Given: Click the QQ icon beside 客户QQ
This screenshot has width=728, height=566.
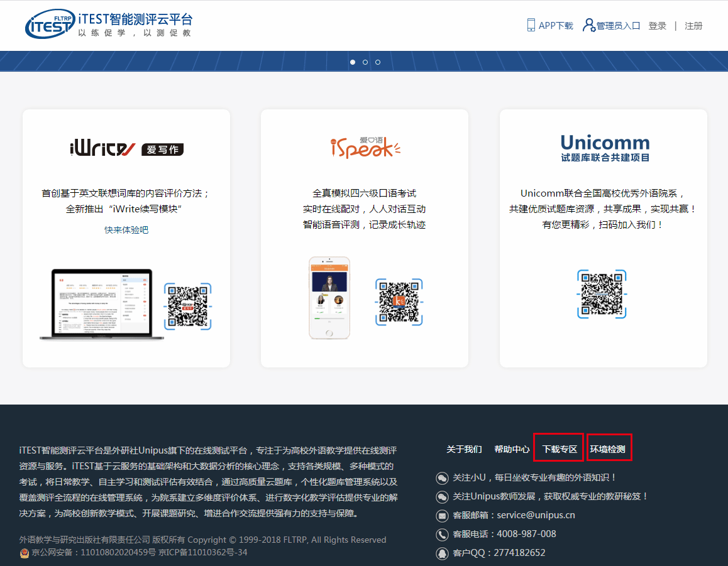Looking at the screenshot, I should coord(442,553).
